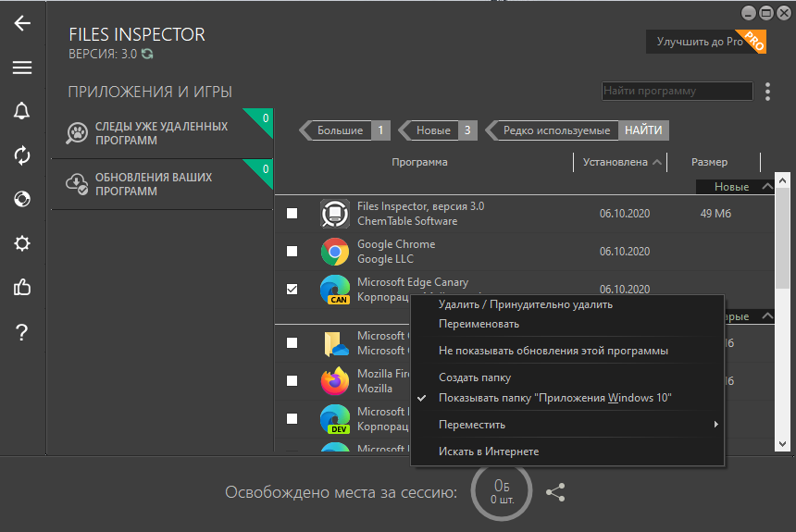796x532 pixels.
Task: Go back with the left arrow icon
Action: 22,23
